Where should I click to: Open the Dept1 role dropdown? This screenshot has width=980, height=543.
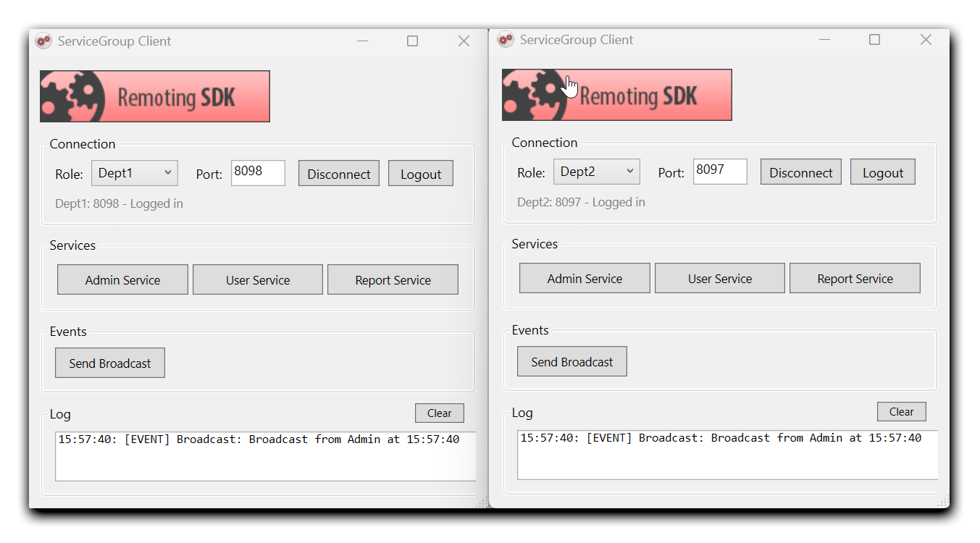[x=135, y=173]
